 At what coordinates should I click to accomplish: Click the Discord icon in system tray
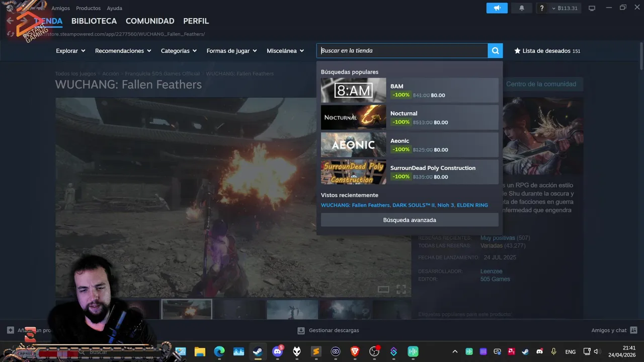click(x=539, y=351)
